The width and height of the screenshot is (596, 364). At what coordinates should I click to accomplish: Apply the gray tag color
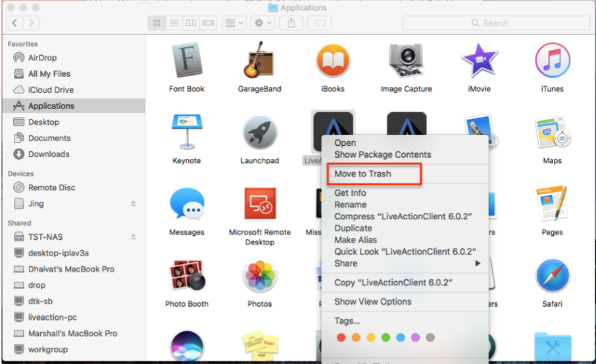click(430, 338)
